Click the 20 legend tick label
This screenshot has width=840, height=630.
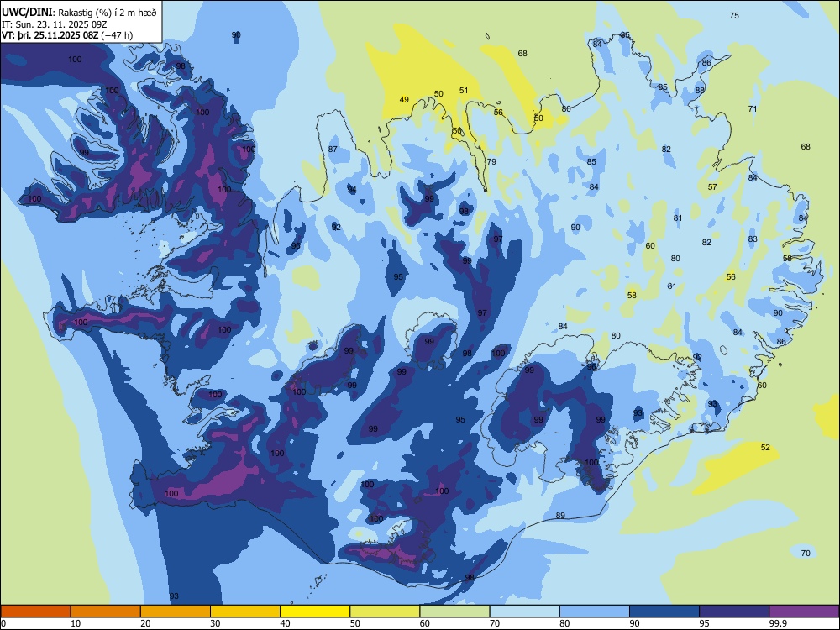(x=145, y=623)
